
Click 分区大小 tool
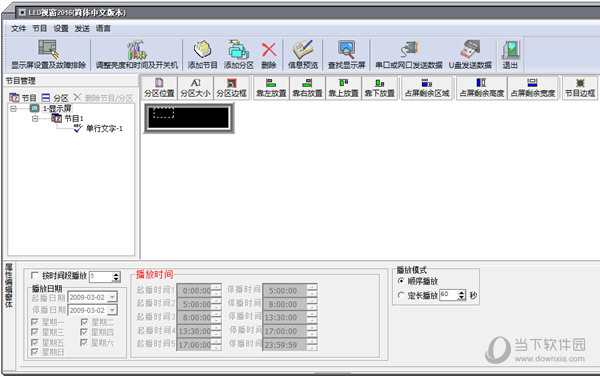coord(195,88)
